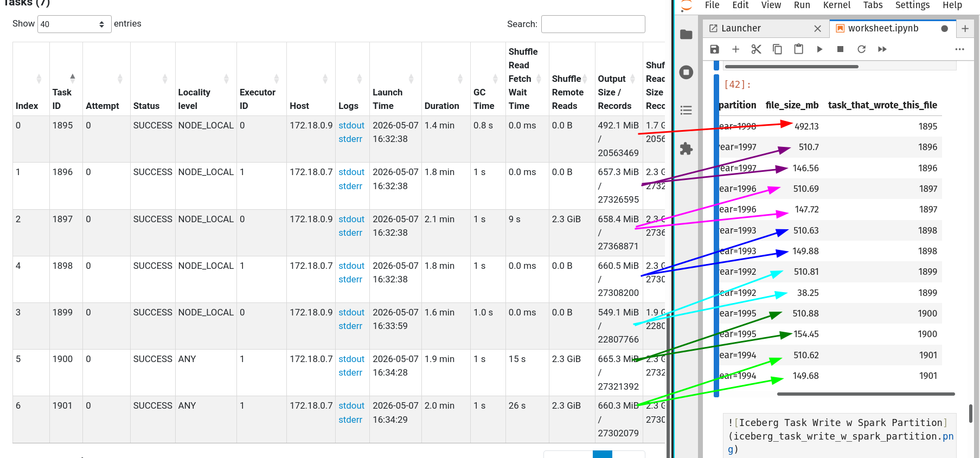The width and height of the screenshot is (980, 458).
Task: Open the Tabs menu
Action: click(873, 5)
